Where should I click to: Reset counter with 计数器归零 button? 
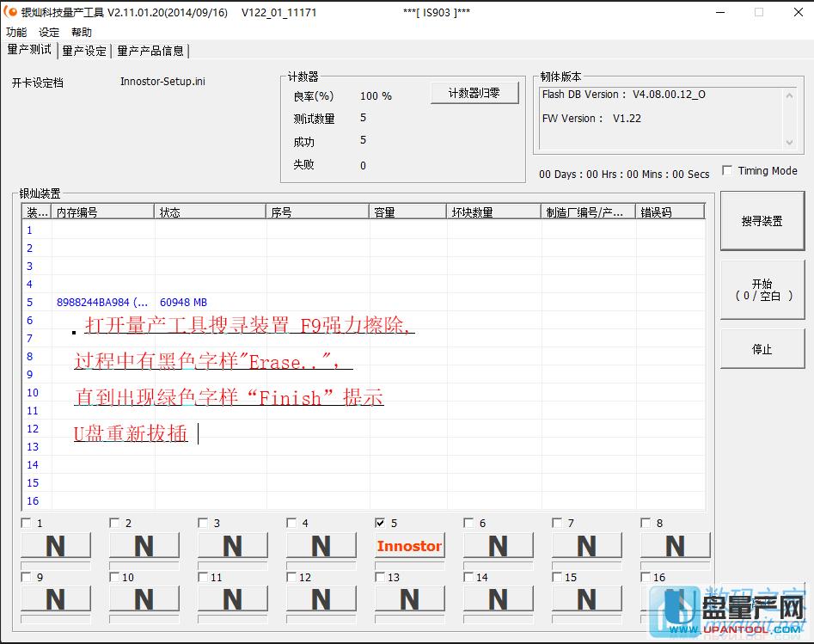474,94
